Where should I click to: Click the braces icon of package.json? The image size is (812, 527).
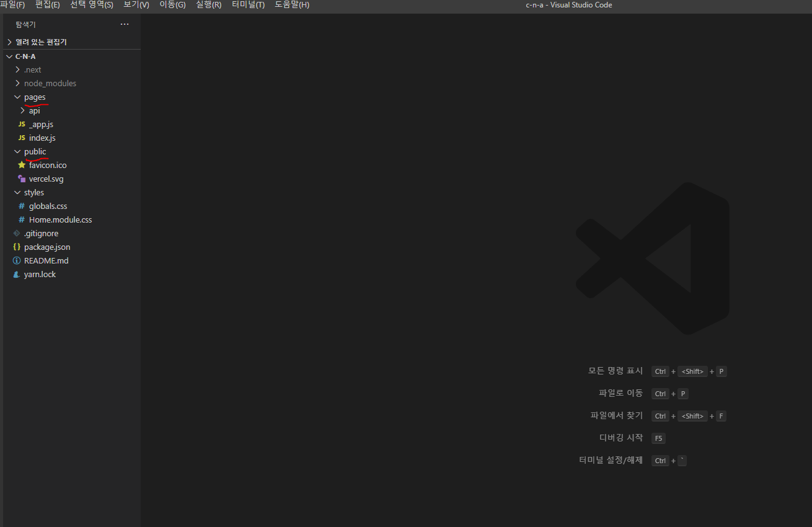[17, 247]
